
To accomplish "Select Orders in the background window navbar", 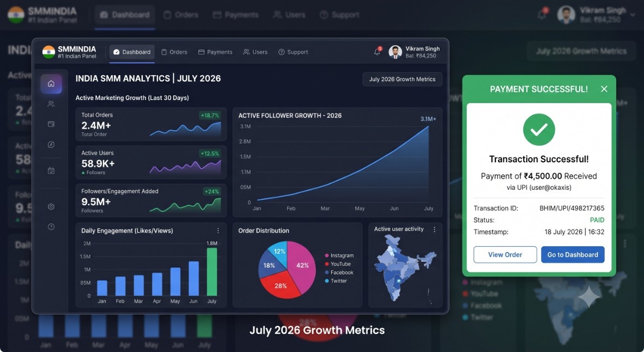I will click(181, 15).
